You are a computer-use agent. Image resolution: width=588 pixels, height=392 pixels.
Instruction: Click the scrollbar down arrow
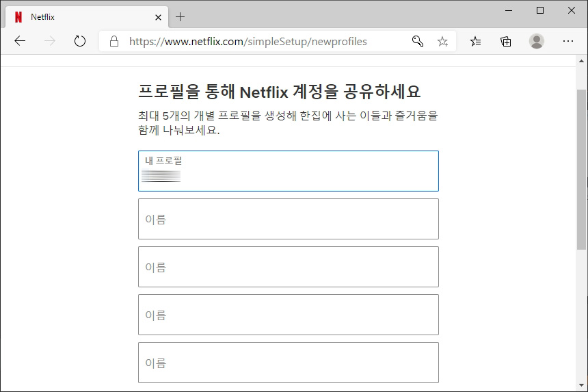pyautogui.click(x=581, y=385)
